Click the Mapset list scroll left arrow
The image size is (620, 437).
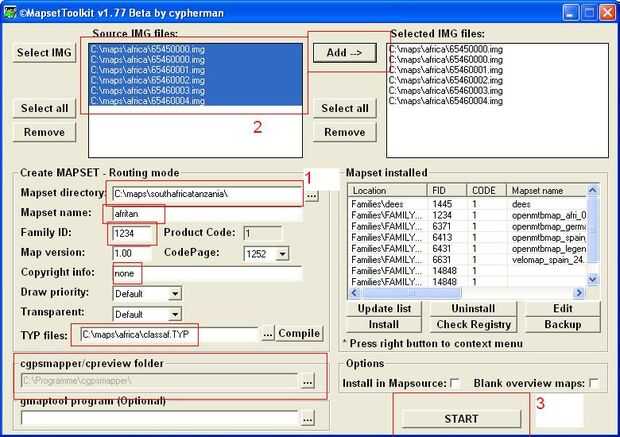tap(354, 293)
